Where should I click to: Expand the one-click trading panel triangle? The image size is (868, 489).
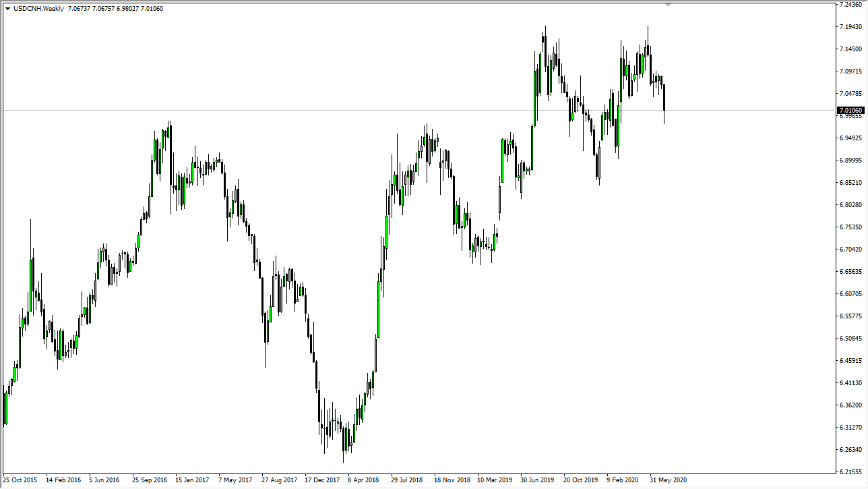point(7,8)
